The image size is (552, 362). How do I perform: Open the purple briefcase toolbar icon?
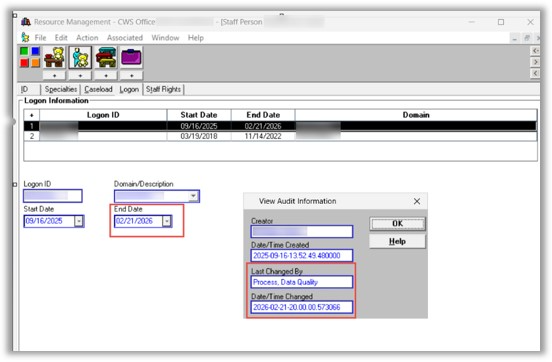(x=131, y=57)
